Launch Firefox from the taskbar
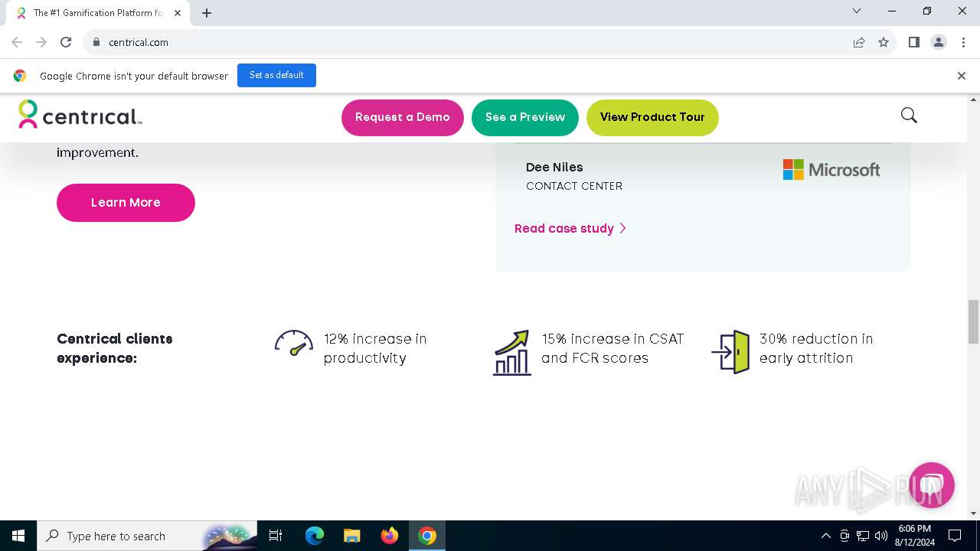This screenshot has width=980, height=551. (390, 536)
